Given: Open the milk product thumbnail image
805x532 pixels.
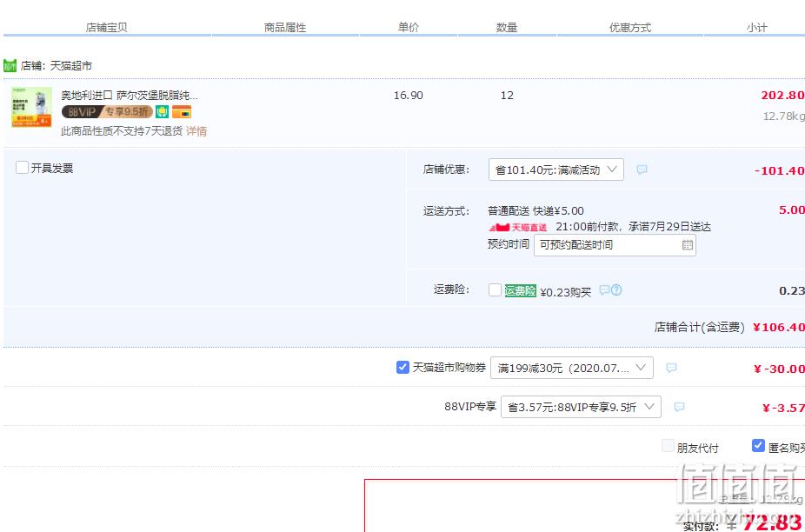Looking at the screenshot, I should (32, 107).
